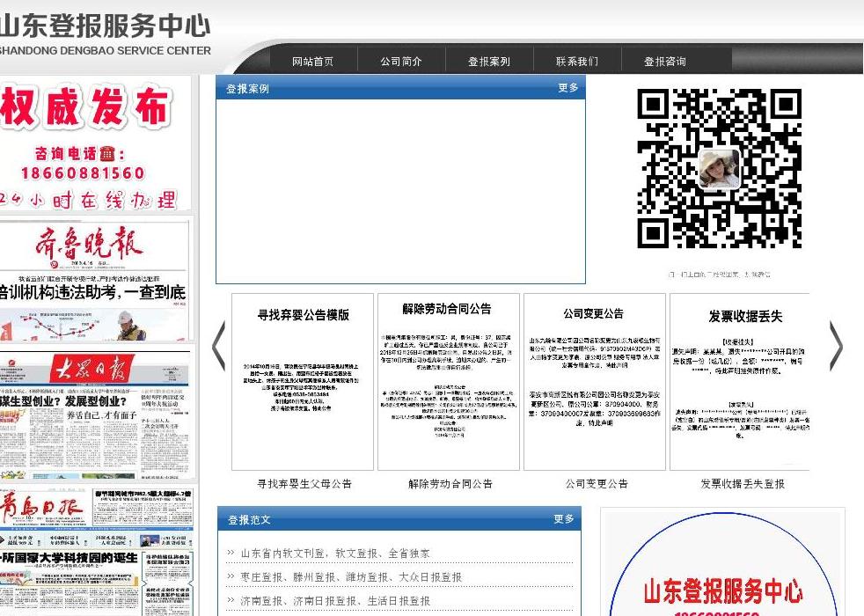Open the 发票收据丢失 sample image

coord(739,382)
